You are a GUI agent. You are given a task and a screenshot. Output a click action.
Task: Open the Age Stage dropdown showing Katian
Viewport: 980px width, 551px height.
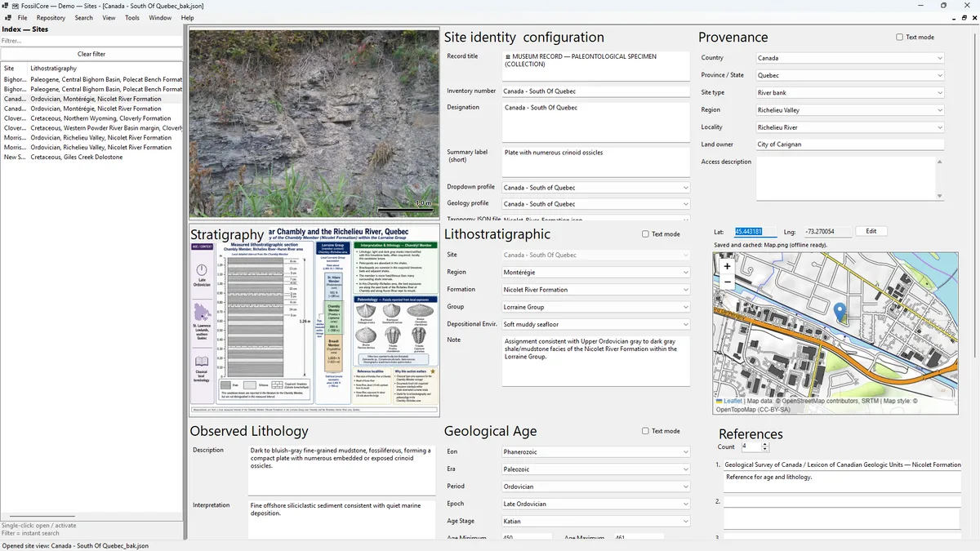coord(596,521)
